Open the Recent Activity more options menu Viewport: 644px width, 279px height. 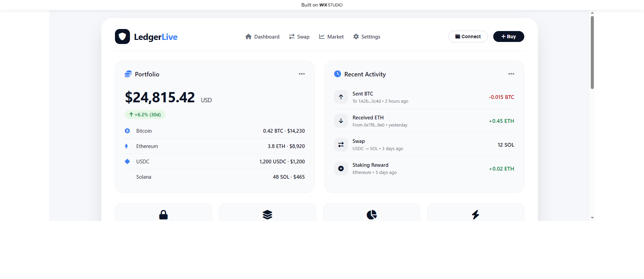[x=511, y=74]
